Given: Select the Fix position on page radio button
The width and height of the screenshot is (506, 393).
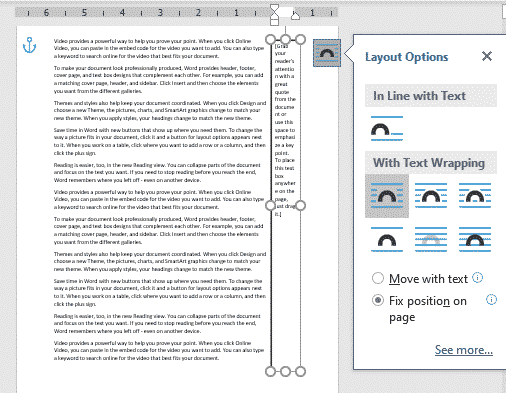Looking at the screenshot, I should [378, 301].
